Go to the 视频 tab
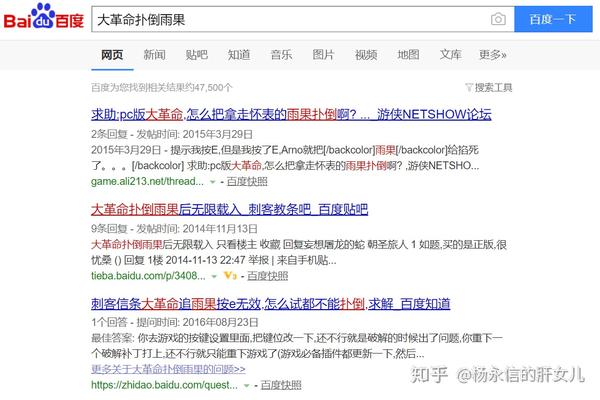This screenshot has width=600, height=400. click(366, 55)
